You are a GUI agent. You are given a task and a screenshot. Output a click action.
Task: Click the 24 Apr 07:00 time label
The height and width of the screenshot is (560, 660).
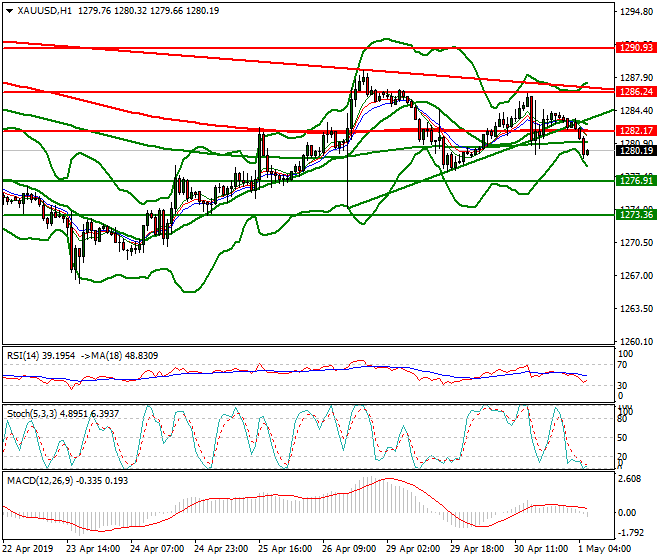click(x=157, y=549)
